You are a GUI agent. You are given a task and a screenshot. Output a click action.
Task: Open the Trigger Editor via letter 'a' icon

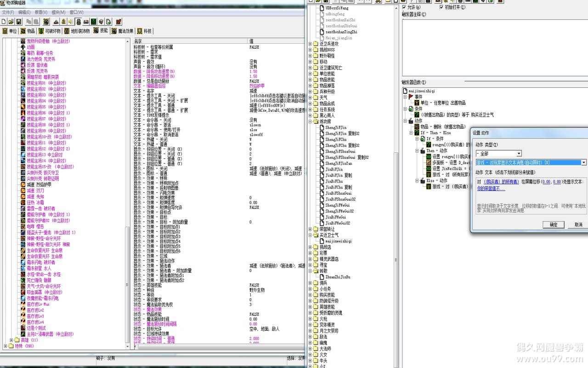tap(63, 22)
